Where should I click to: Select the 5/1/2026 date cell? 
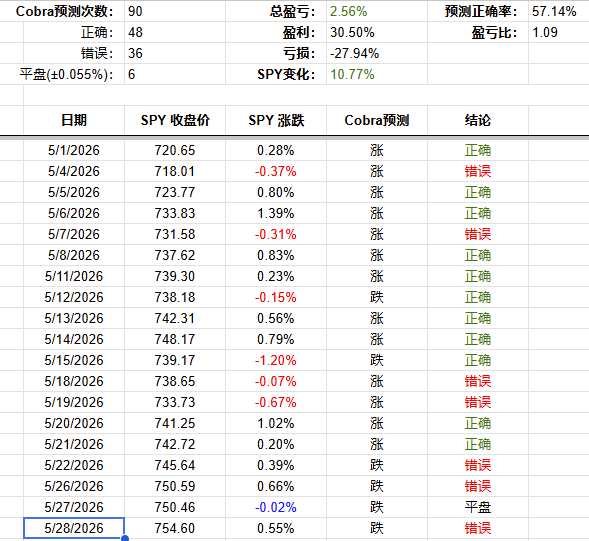coord(74,150)
